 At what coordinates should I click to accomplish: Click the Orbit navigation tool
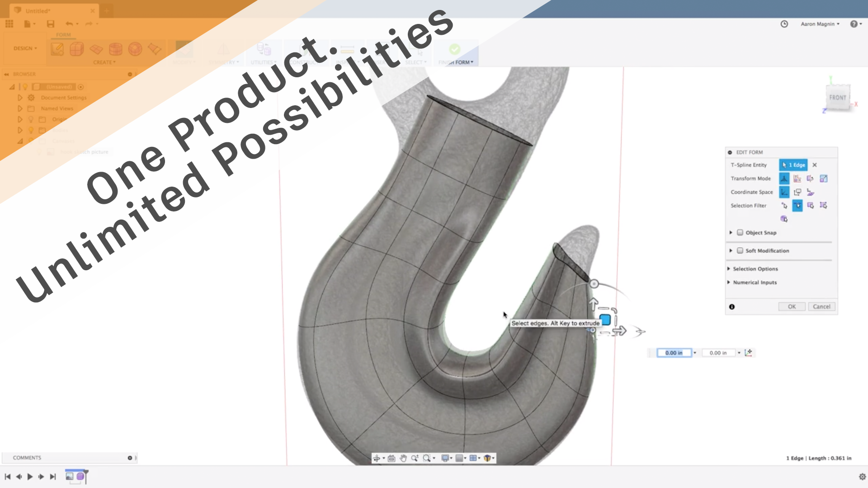tap(377, 458)
